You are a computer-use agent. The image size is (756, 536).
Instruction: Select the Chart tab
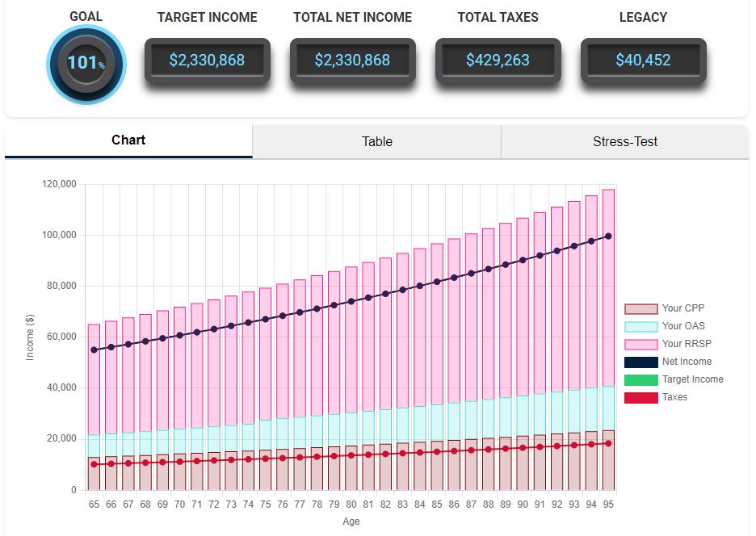tap(128, 140)
